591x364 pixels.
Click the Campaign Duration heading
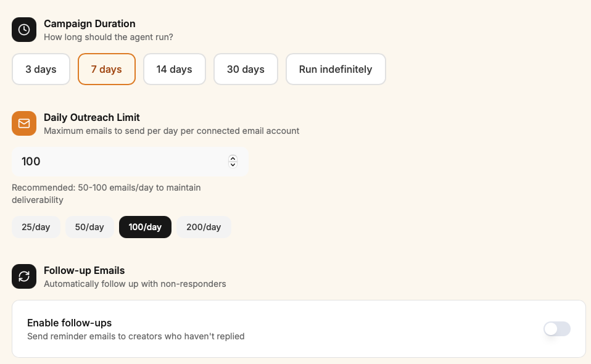click(x=89, y=23)
